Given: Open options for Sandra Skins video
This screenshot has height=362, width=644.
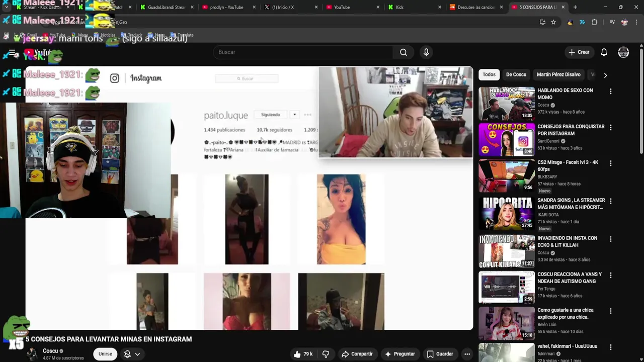Looking at the screenshot, I should 611,201.
